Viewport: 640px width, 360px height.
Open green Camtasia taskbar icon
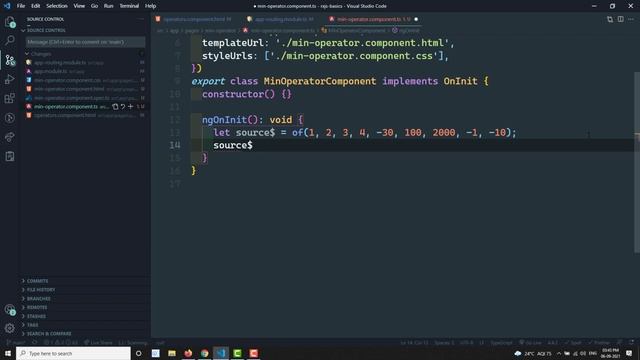237,353
